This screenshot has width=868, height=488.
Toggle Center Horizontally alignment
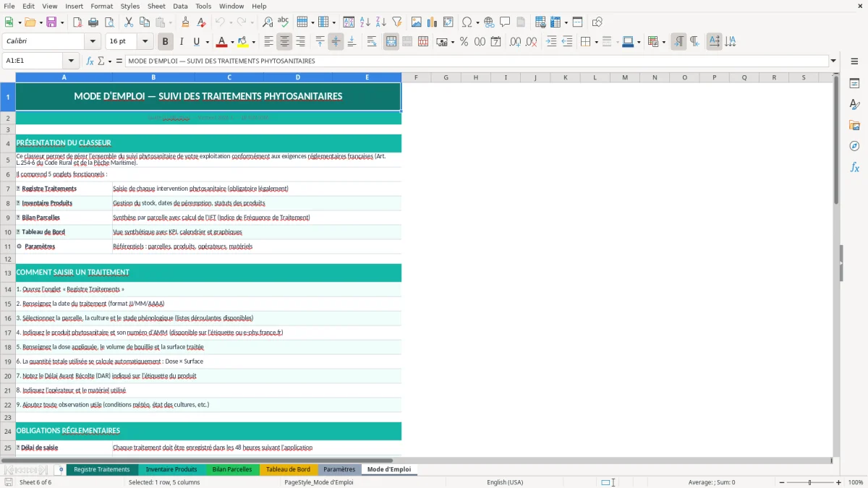(284, 42)
